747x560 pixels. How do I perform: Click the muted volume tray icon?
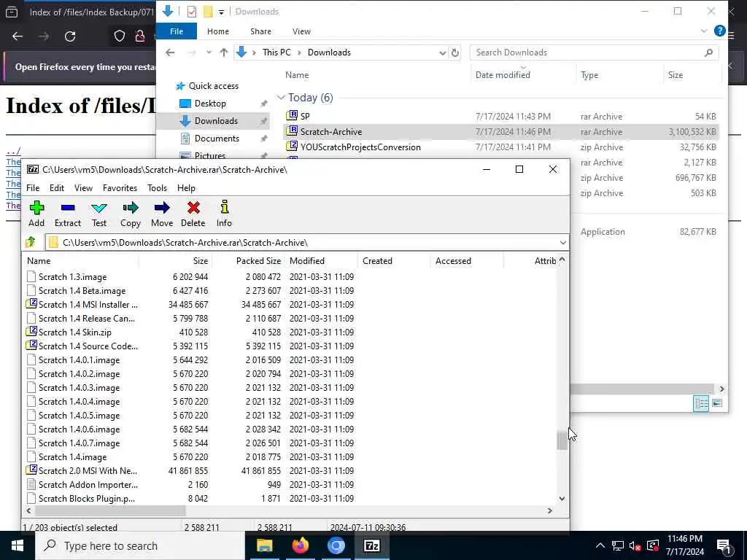pyautogui.click(x=635, y=545)
